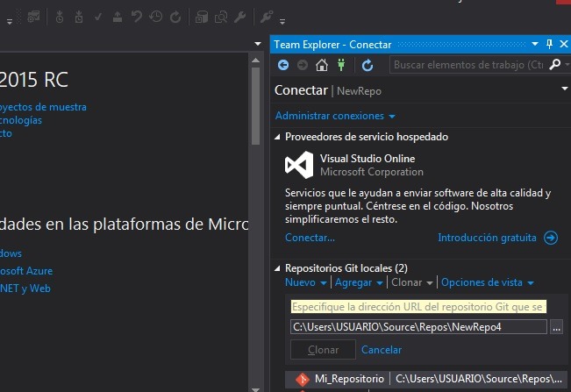This screenshot has height=392, width=571.
Task: Click the search magnifier icon
Action: (554, 64)
